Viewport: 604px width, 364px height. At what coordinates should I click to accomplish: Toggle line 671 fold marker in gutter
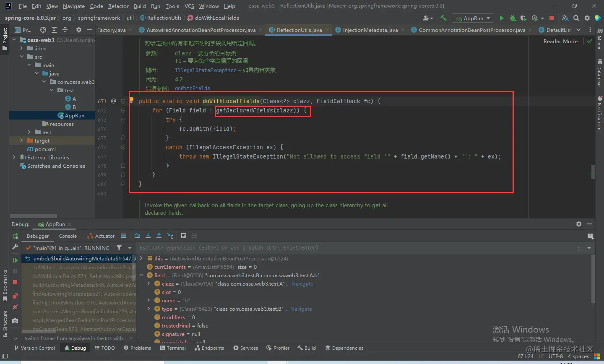(x=123, y=101)
